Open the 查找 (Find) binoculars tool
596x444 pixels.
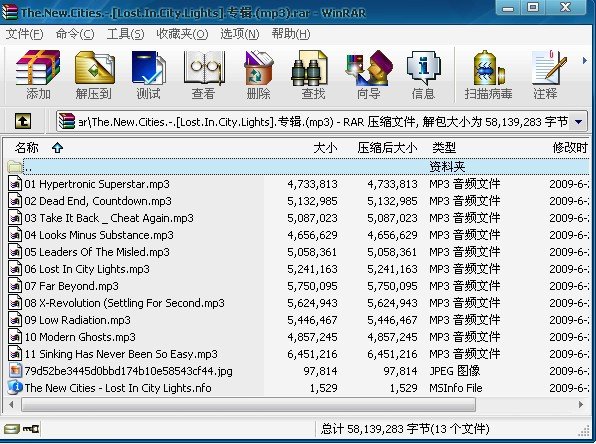click(x=313, y=75)
